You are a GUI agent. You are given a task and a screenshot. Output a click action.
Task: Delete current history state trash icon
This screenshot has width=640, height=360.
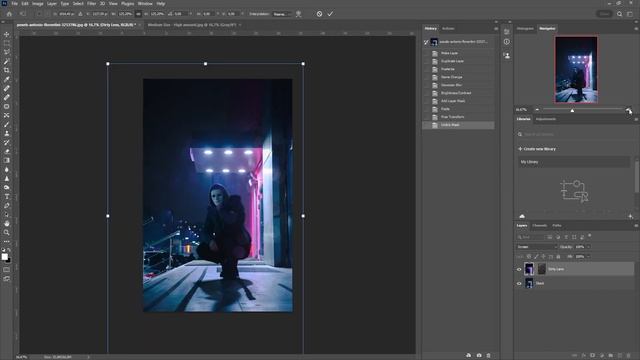(488, 356)
